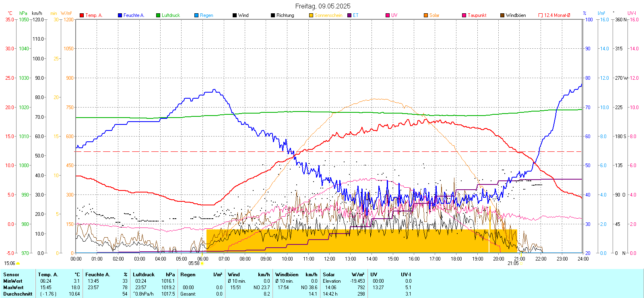Click the green Luftdruck legend square
Image resolution: width=644 pixels, height=298 pixels.
click(158, 15)
